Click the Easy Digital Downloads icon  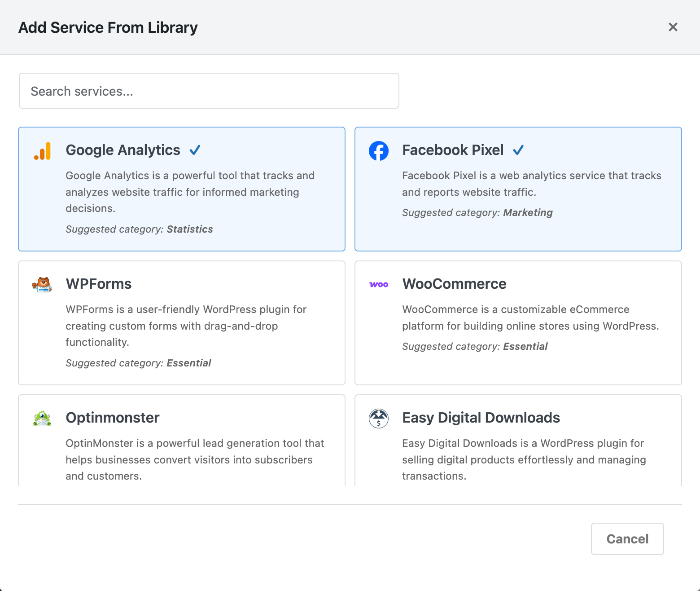pyautogui.click(x=378, y=418)
